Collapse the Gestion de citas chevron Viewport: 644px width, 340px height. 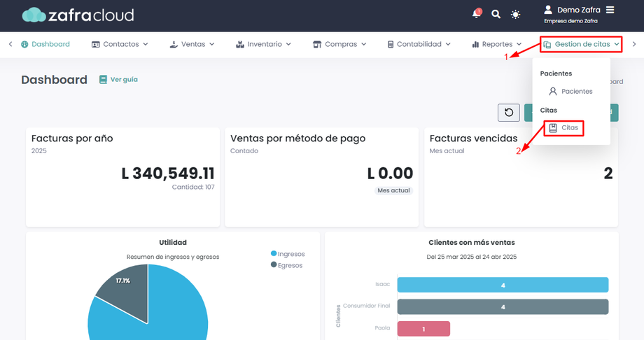(x=617, y=44)
